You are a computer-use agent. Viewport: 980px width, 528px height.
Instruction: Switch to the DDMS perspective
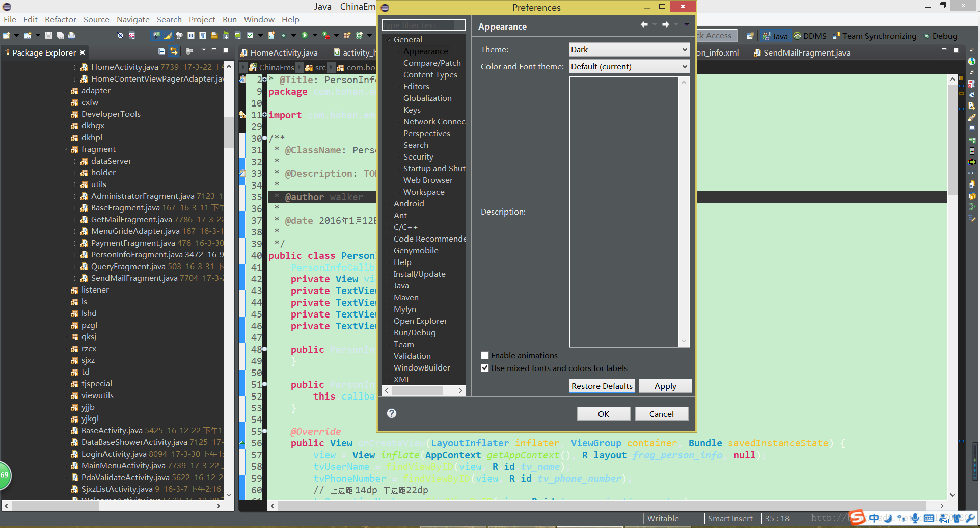tap(810, 36)
